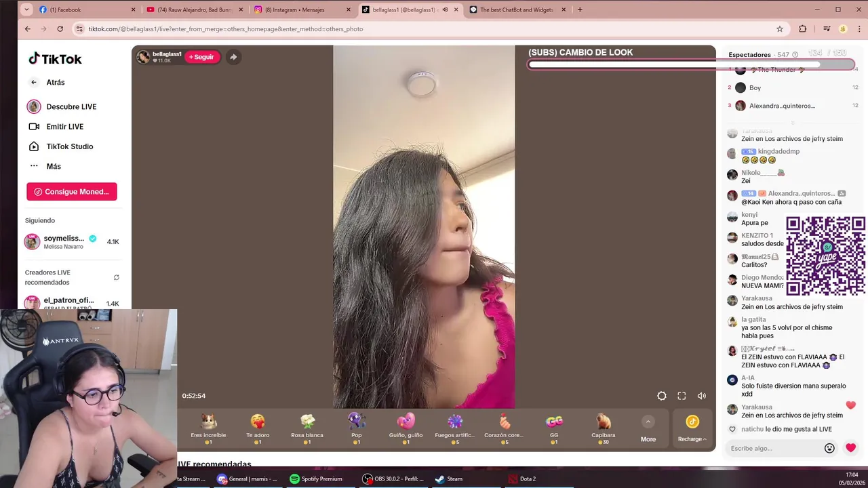Click the CAMBIO DE LOOK goal bar
The image size is (868, 488).
[x=691, y=65]
